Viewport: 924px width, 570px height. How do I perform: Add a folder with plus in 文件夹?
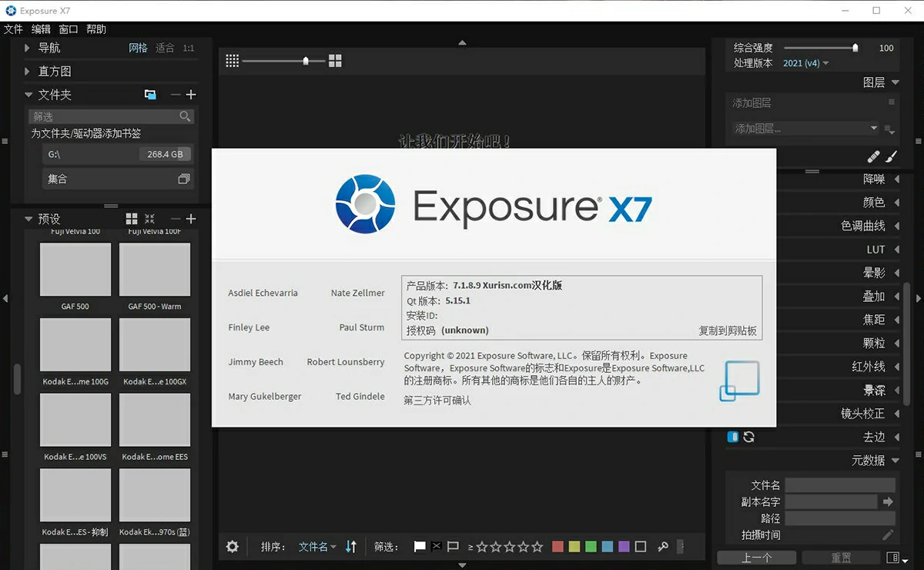pos(191,95)
